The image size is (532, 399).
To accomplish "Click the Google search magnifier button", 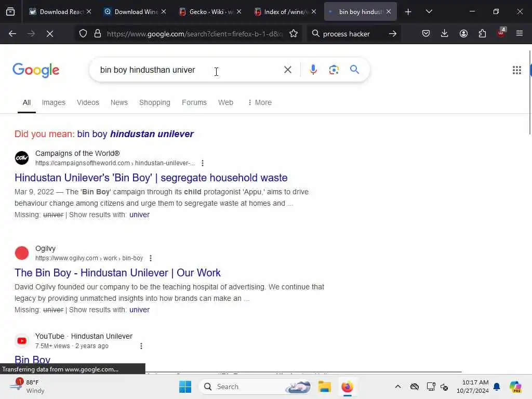I will click(x=354, y=70).
